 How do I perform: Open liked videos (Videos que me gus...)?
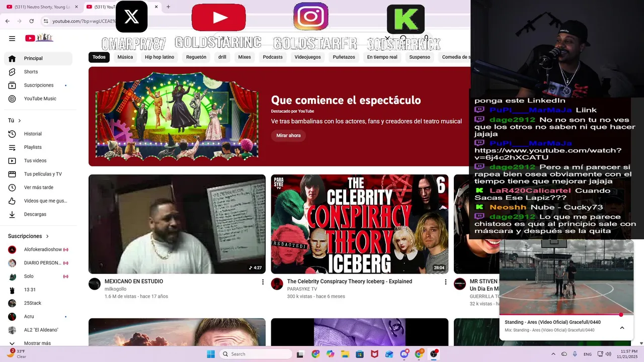tap(38, 201)
